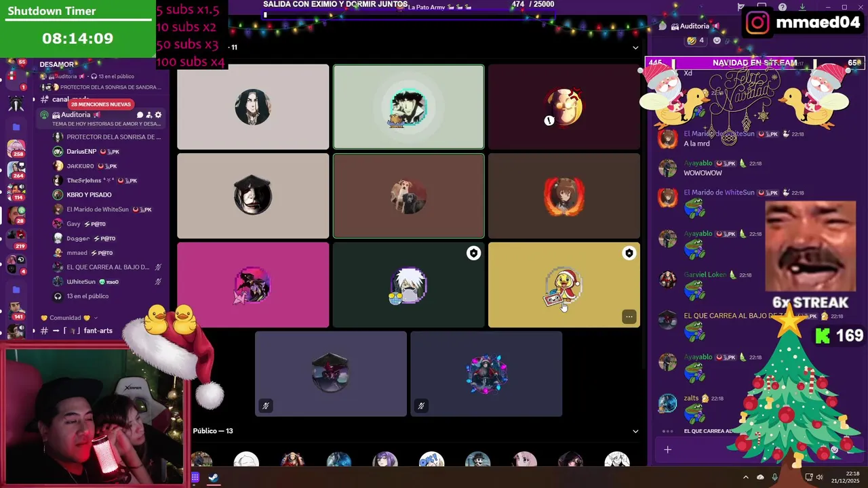Add a reaction with the smiley icon
868x488 pixels.
pyautogui.click(x=717, y=41)
